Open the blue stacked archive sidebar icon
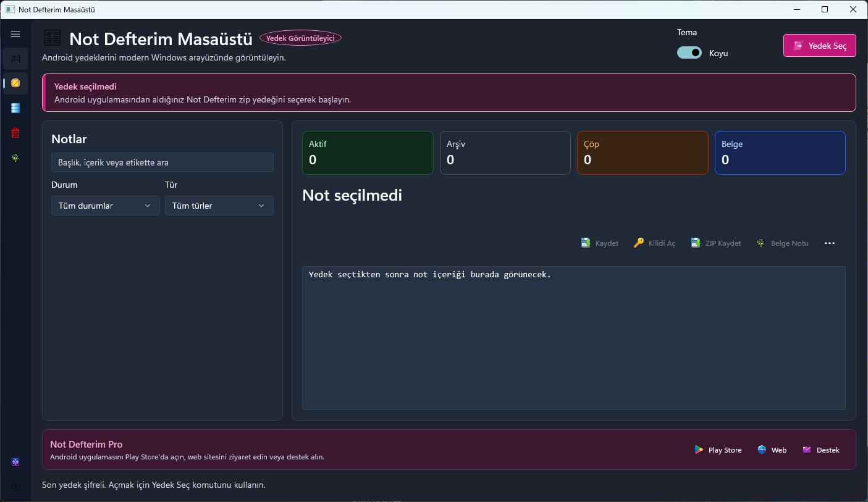868x502 pixels. [x=15, y=108]
